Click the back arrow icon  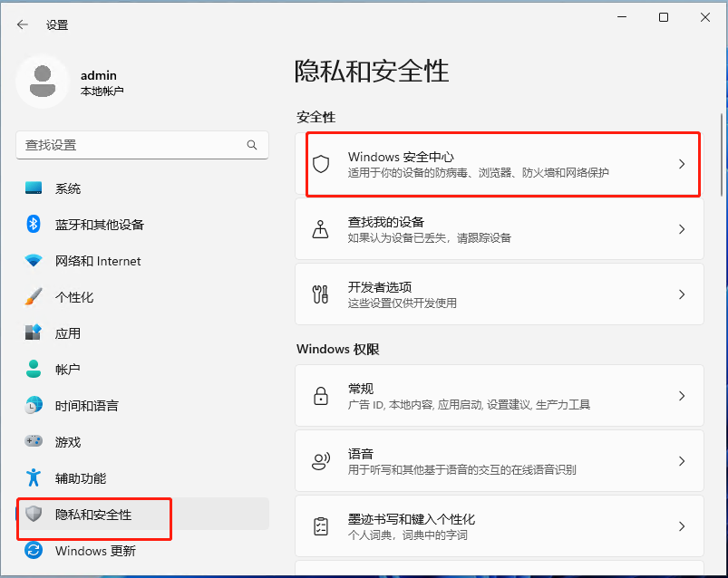pyautogui.click(x=23, y=24)
